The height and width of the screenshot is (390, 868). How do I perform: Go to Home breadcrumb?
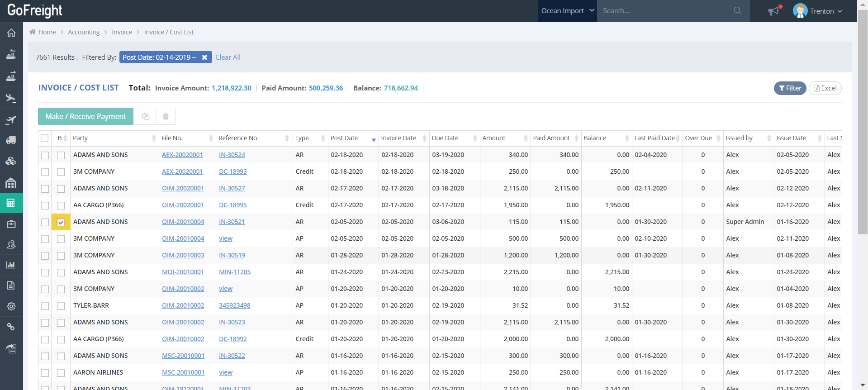[47, 32]
